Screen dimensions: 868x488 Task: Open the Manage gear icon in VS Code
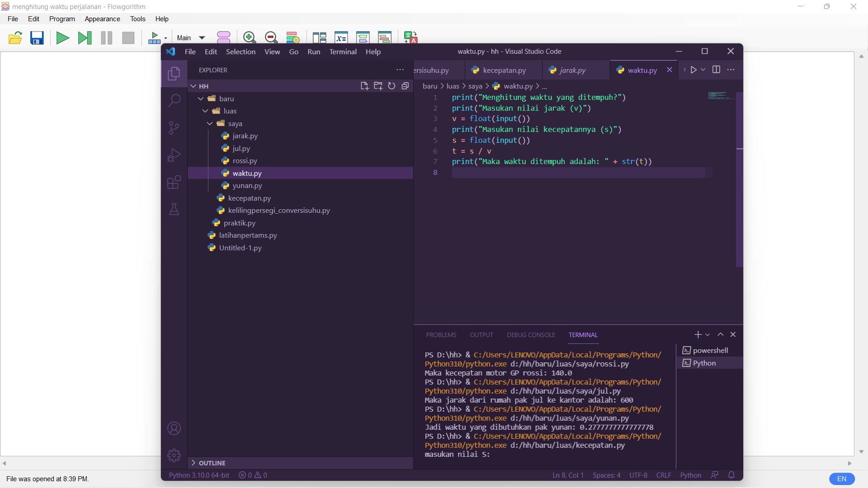[x=174, y=455]
